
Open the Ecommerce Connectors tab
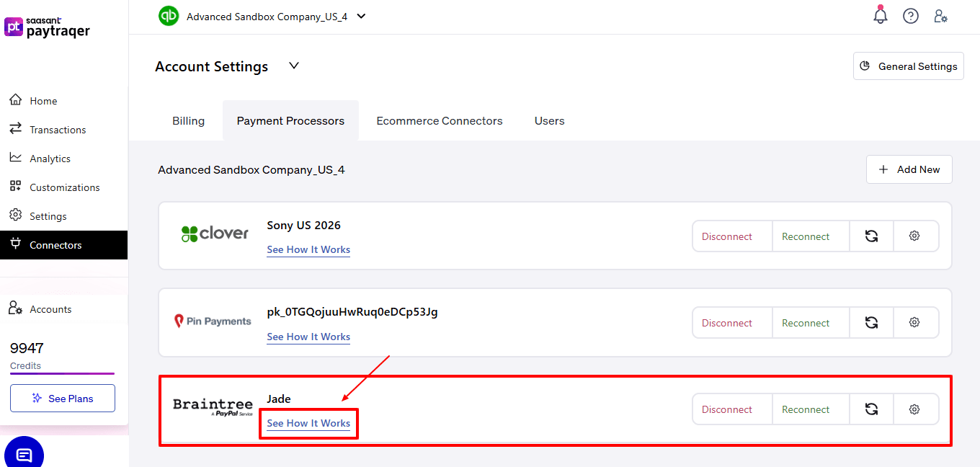pos(439,121)
